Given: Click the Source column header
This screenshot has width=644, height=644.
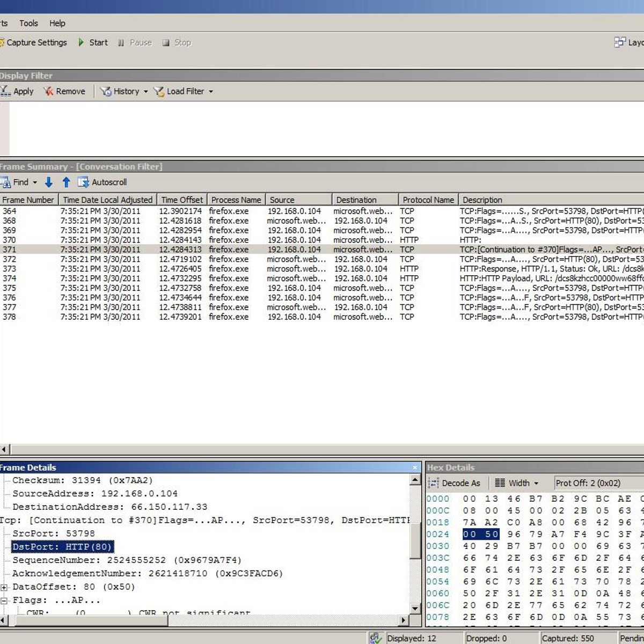Looking at the screenshot, I should point(298,200).
